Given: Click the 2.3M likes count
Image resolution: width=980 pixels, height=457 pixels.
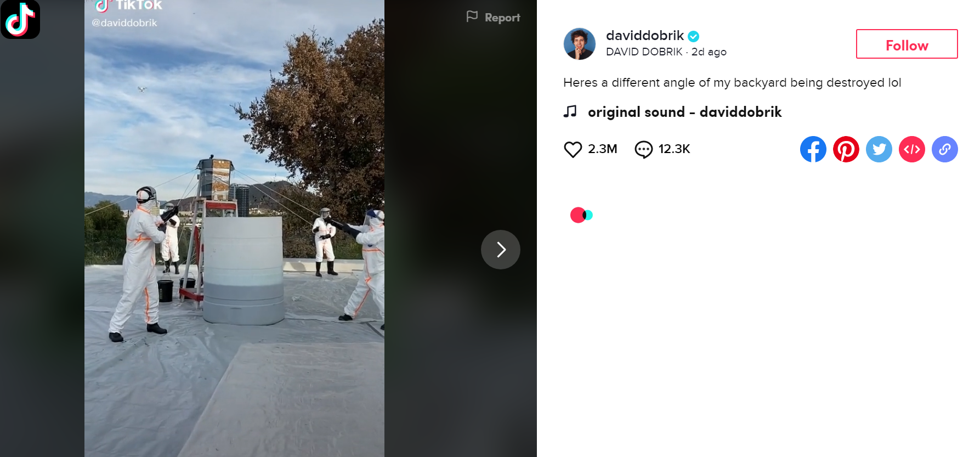Looking at the screenshot, I should [603, 149].
